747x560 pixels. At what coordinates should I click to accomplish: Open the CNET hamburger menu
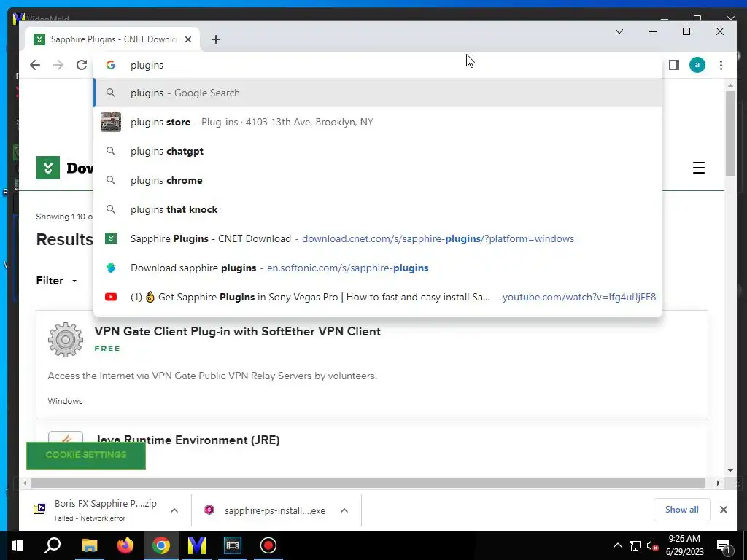pos(698,168)
